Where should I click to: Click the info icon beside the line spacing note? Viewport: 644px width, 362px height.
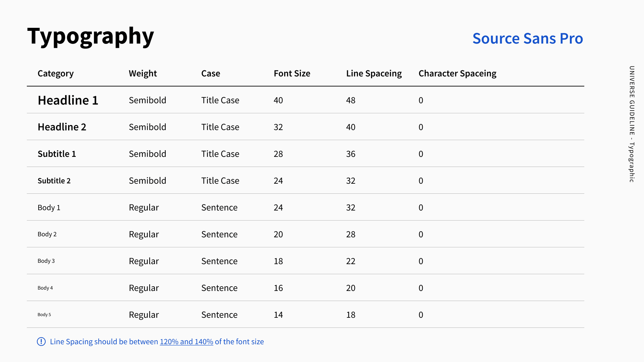[x=41, y=342]
